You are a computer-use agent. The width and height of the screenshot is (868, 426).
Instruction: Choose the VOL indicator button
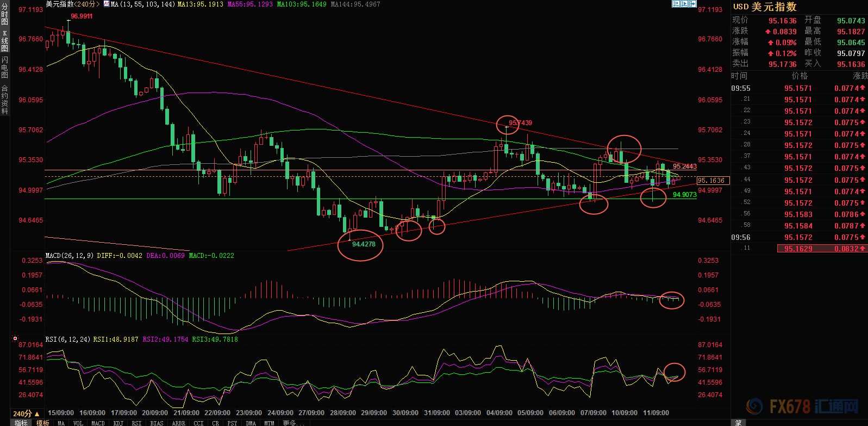tap(78, 423)
